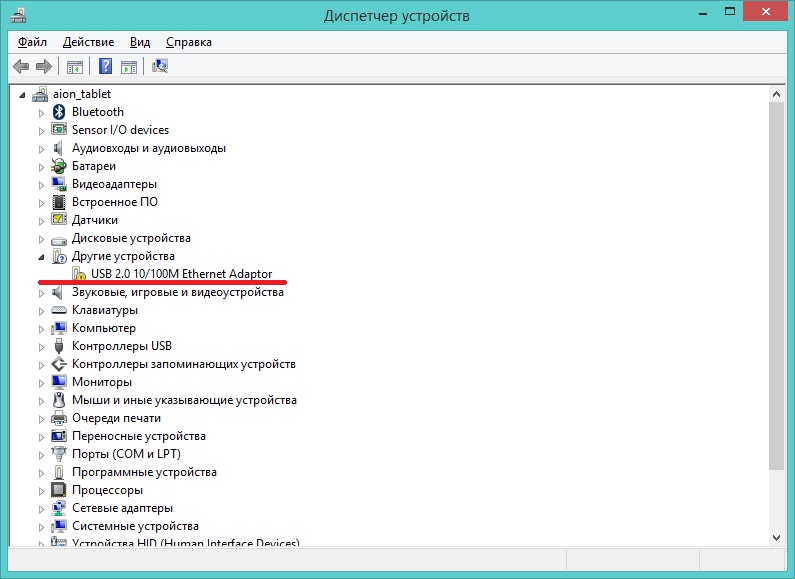795x579 pixels.
Task: Maximize the Диспетчер устройств window
Action: point(730,12)
